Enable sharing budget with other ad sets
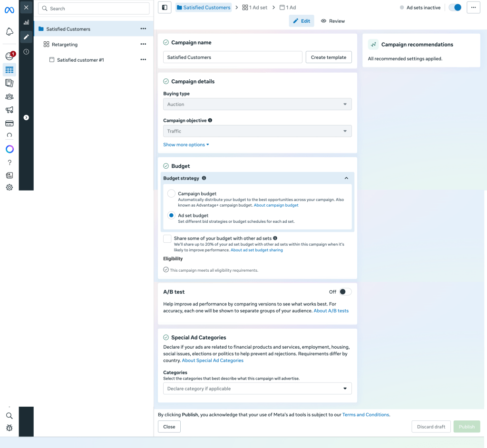487x448 pixels. click(x=167, y=238)
